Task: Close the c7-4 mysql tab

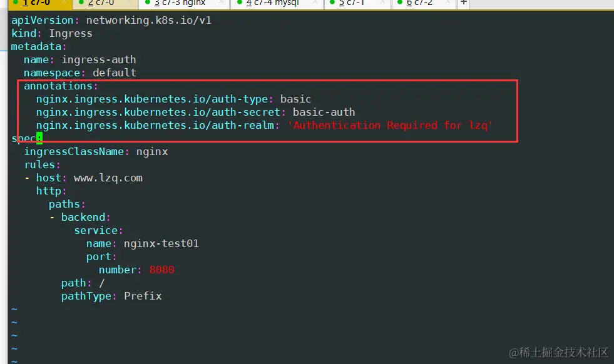Action: click(x=315, y=3)
